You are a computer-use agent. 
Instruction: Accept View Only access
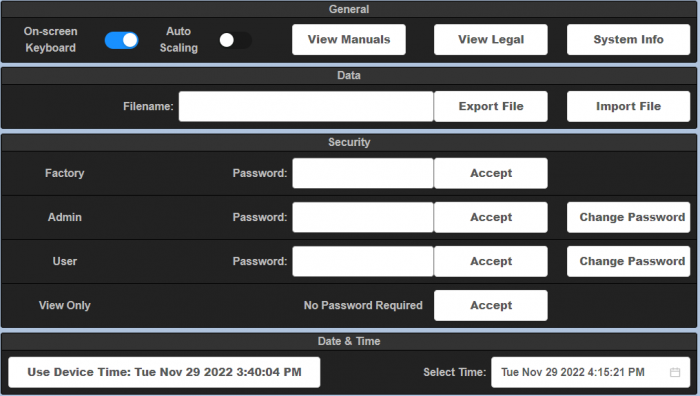(491, 305)
